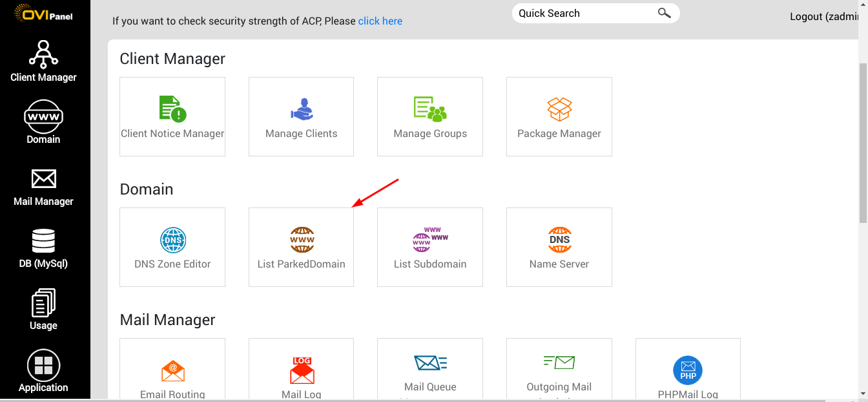This screenshot has height=402, width=868.
Task: Open the DNS Zone Editor
Action: click(x=172, y=248)
